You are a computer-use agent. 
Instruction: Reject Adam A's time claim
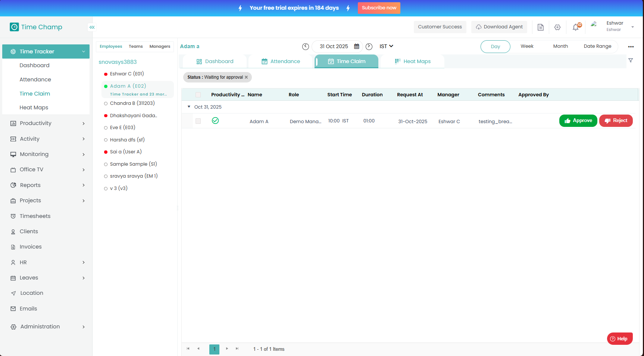[x=616, y=121]
